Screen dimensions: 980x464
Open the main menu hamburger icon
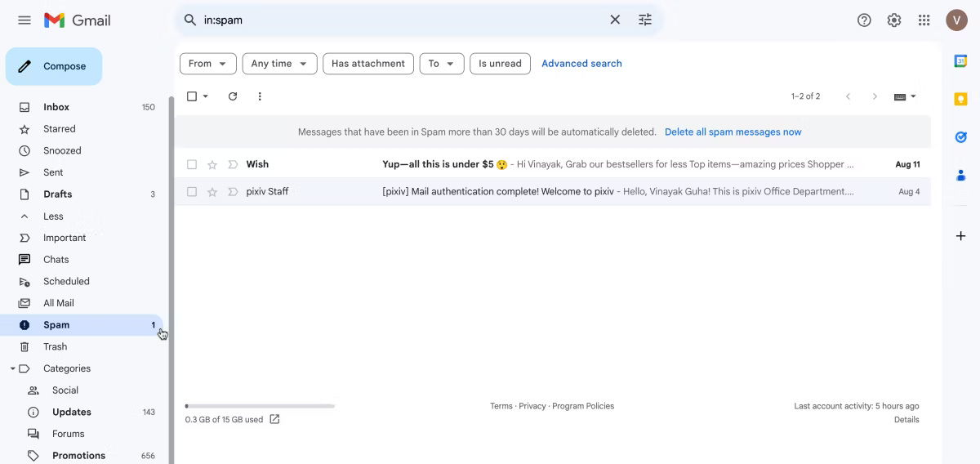[x=24, y=20]
